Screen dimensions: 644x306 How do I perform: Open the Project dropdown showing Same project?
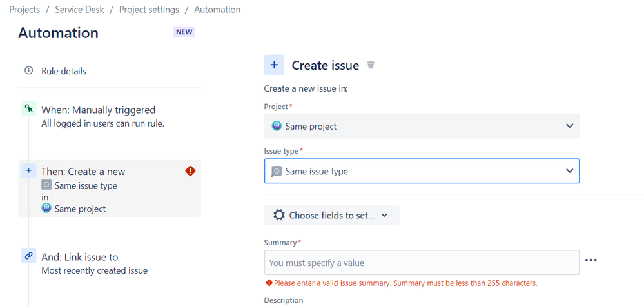422,126
